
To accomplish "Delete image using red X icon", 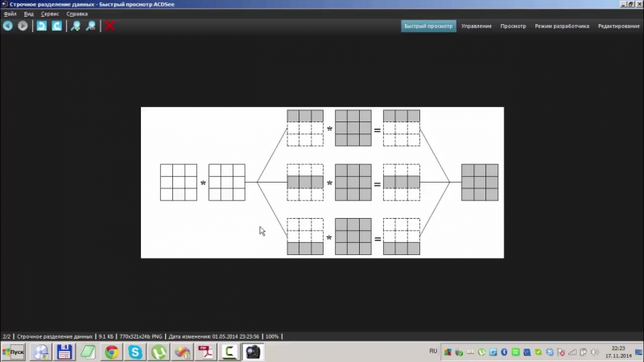I will click(x=109, y=26).
